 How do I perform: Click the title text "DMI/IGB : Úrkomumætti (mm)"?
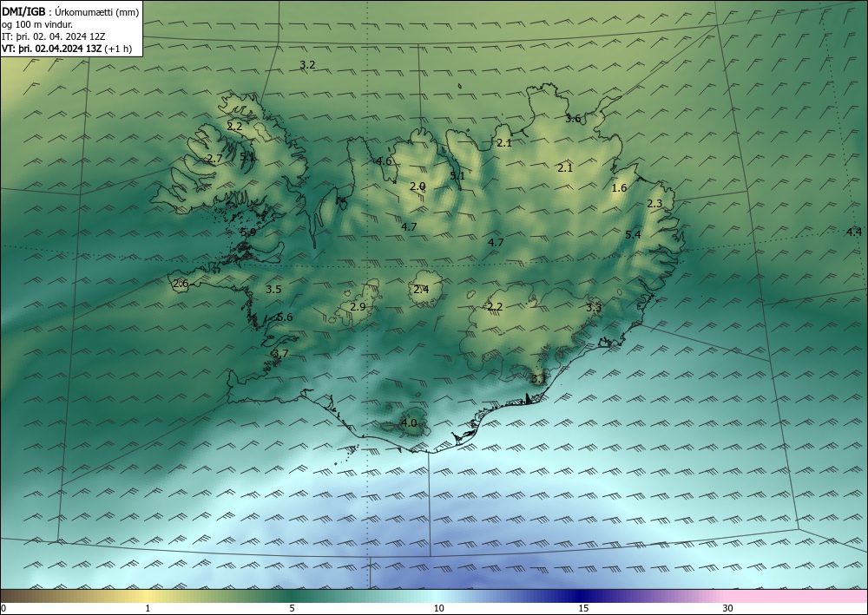click(70, 12)
